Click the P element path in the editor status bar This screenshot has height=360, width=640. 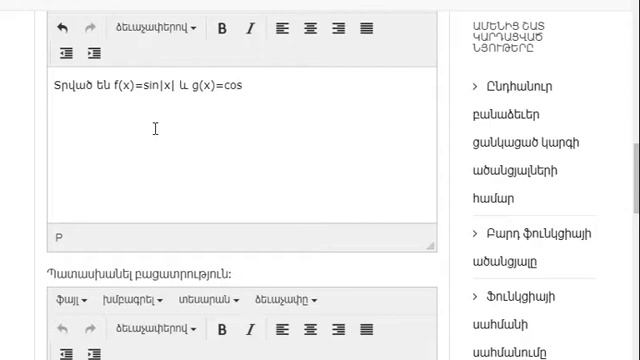click(x=59, y=238)
